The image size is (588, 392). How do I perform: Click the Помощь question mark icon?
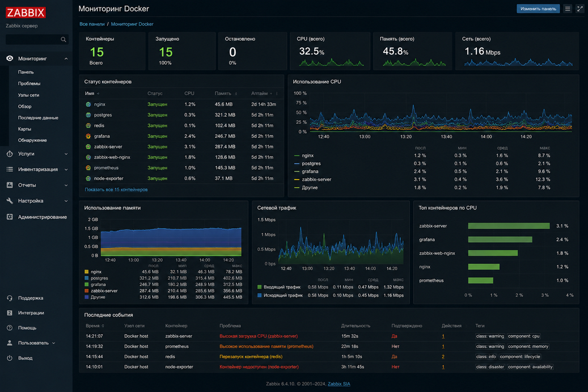10,328
